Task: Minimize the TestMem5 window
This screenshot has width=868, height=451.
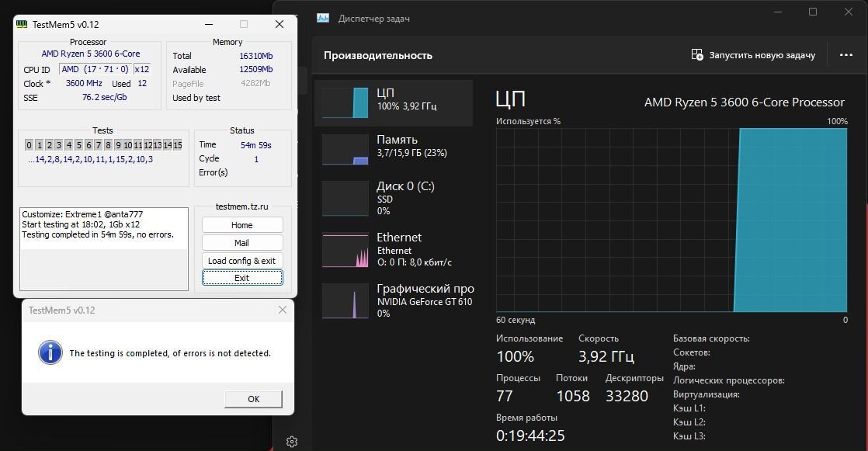Action: tap(209, 24)
